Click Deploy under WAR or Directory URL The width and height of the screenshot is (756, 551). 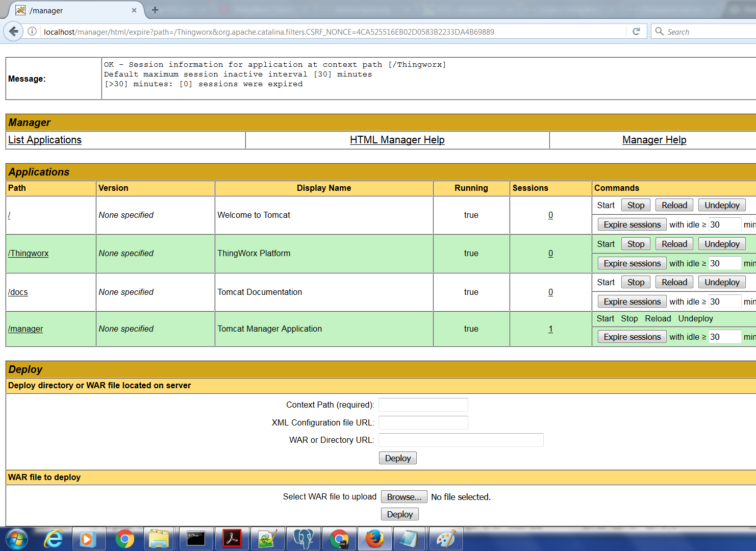point(398,458)
